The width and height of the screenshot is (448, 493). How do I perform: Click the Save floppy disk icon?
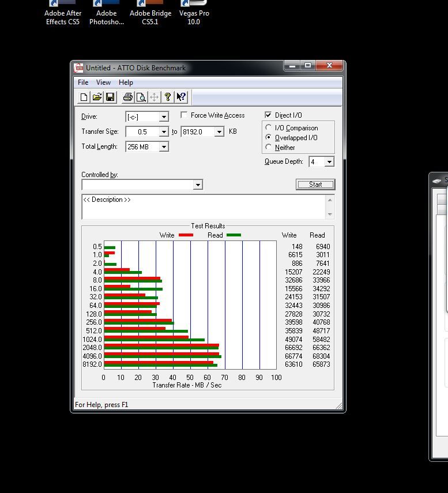coord(110,97)
